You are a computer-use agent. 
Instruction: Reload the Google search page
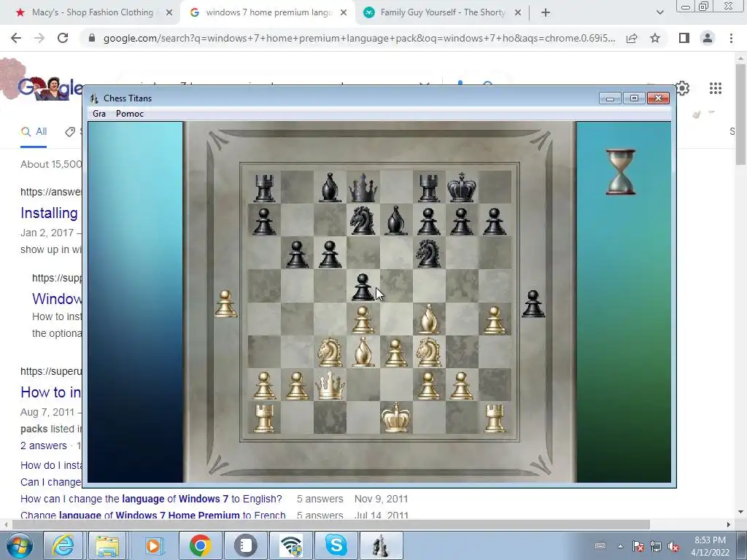(x=63, y=38)
